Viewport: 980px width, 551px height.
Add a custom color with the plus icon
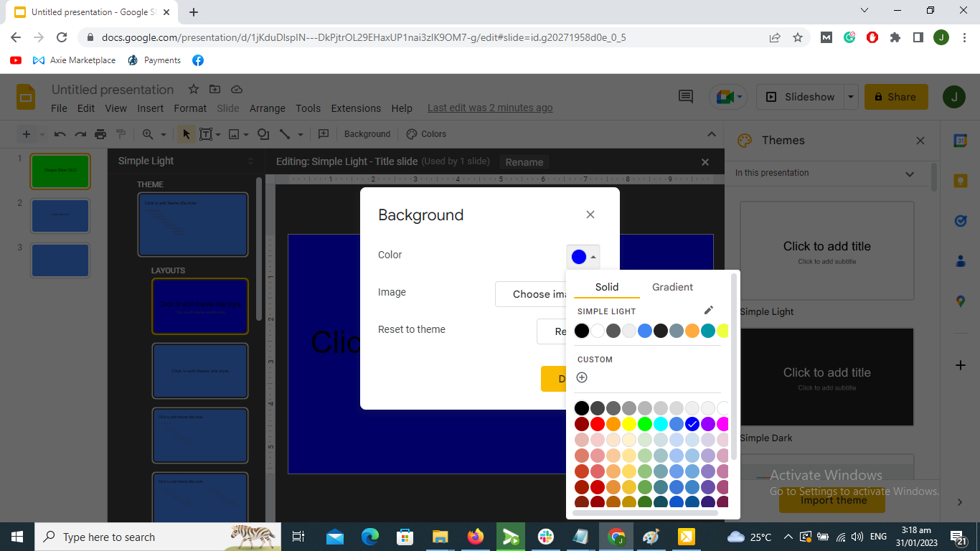coord(582,377)
